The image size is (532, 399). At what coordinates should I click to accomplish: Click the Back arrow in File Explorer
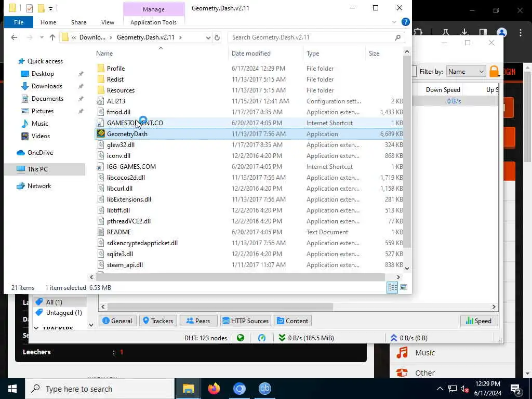pyautogui.click(x=14, y=37)
